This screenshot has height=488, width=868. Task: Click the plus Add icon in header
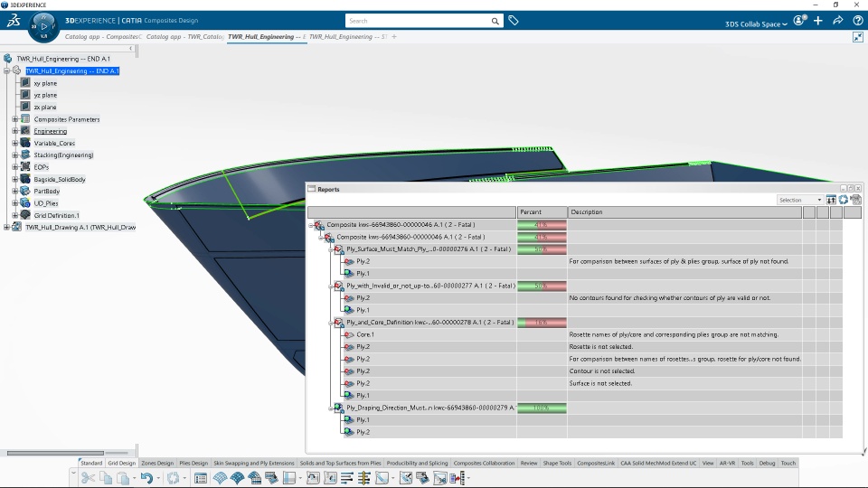coord(818,21)
